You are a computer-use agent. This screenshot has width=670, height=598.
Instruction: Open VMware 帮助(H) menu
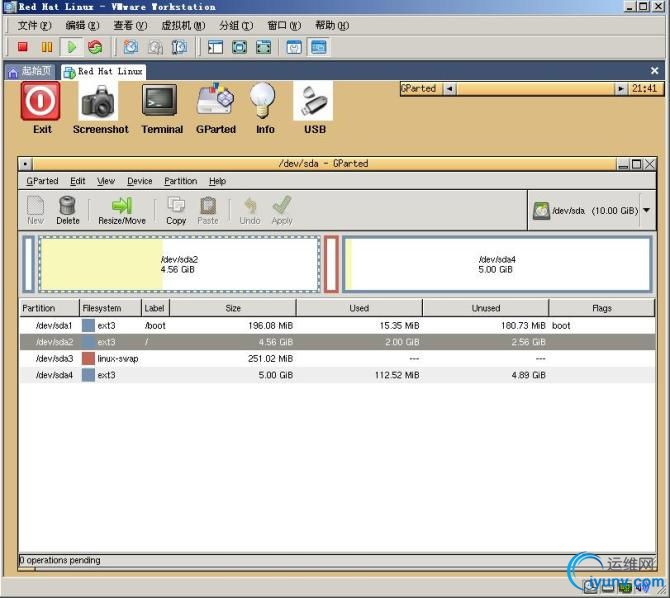[x=332, y=26]
